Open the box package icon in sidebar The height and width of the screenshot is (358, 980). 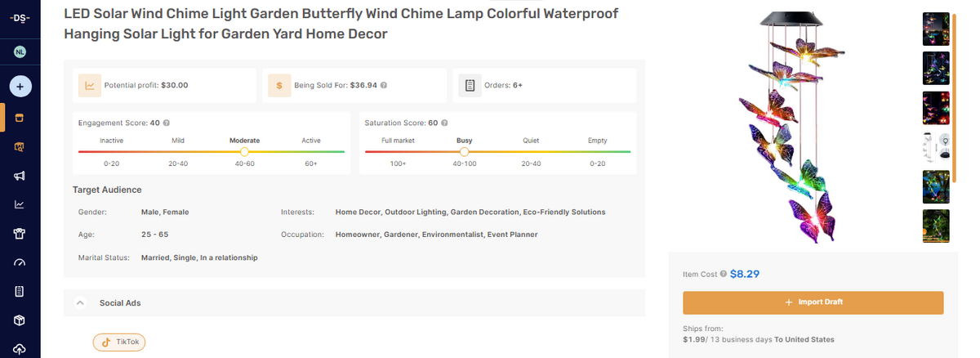(20, 320)
